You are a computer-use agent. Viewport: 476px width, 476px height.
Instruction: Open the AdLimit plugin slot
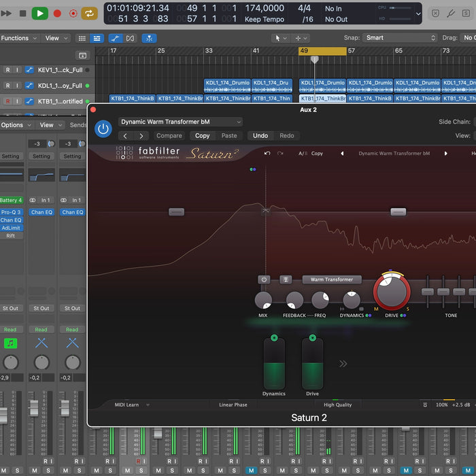pos(12,228)
